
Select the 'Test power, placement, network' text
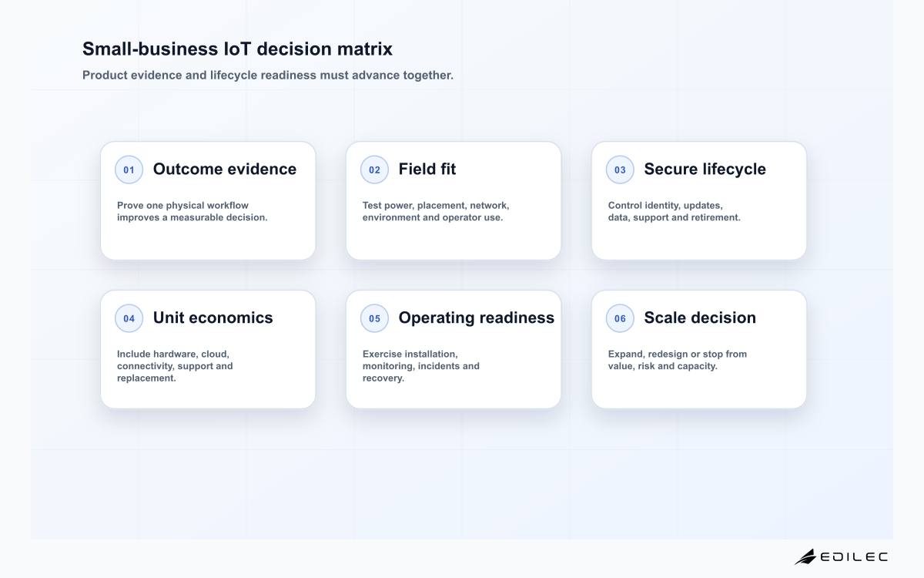pos(436,211)
